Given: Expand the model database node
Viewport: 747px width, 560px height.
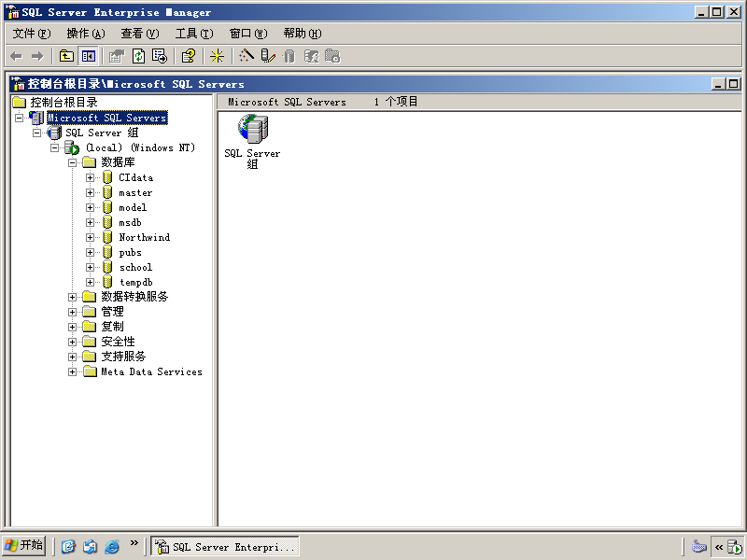Looking at the screenshot, I should (x=90, y=207).
